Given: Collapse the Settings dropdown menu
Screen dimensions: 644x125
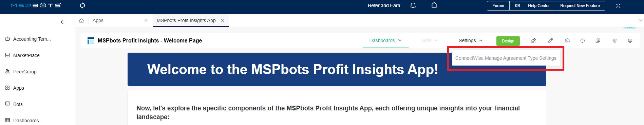Looking at the screenshot, I should [471, 40].
